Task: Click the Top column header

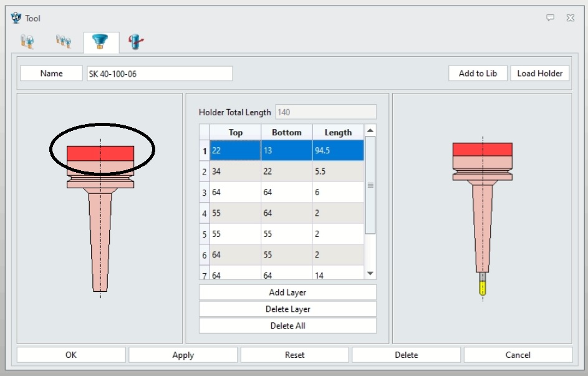Action: coord(235,133)
